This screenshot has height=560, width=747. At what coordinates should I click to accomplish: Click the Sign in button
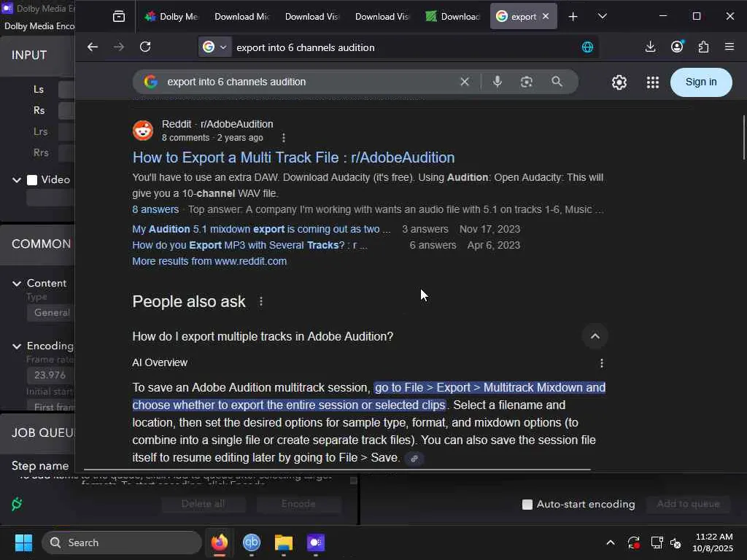(x=701, y=82)
